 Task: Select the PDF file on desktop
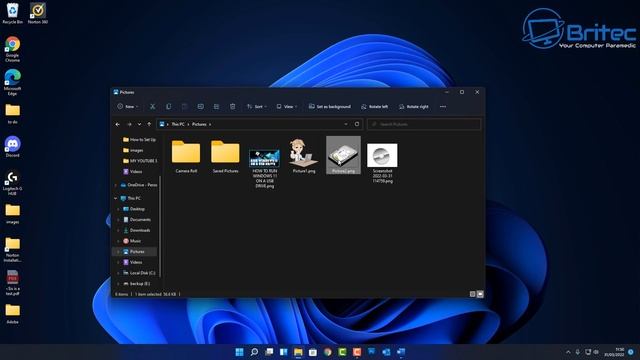pyautogui.click(x=13, y=282)
